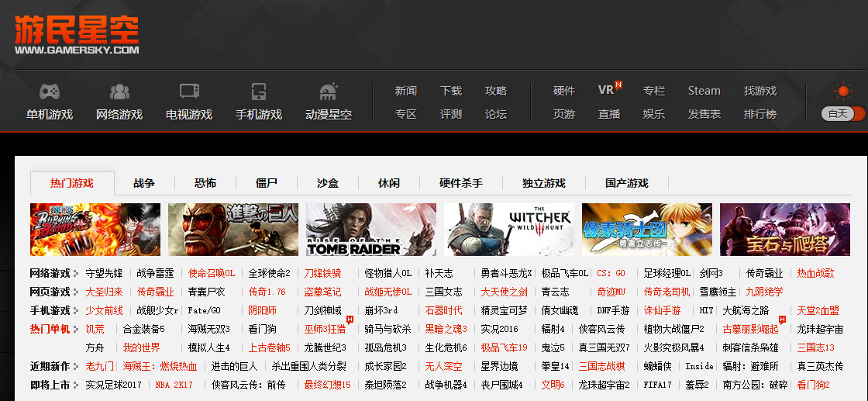Open 進撃の巨人 game banner
868x401 pixels.
click(233, 230)
